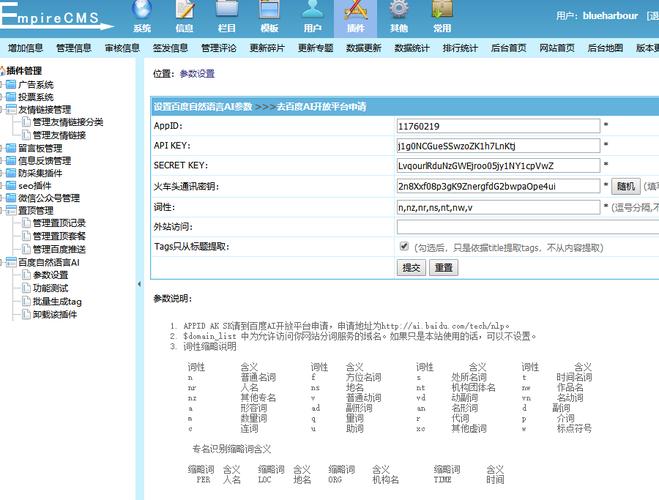Screen dimensions: 659x500
Task: Click the home icon beside 插件管理
Action: tap(3, 71)
